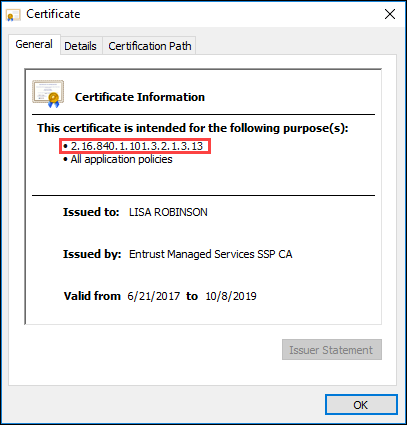Click the 'Issued to:' label
This screenshot has width=407, height=425.
[x=91, y=212]
